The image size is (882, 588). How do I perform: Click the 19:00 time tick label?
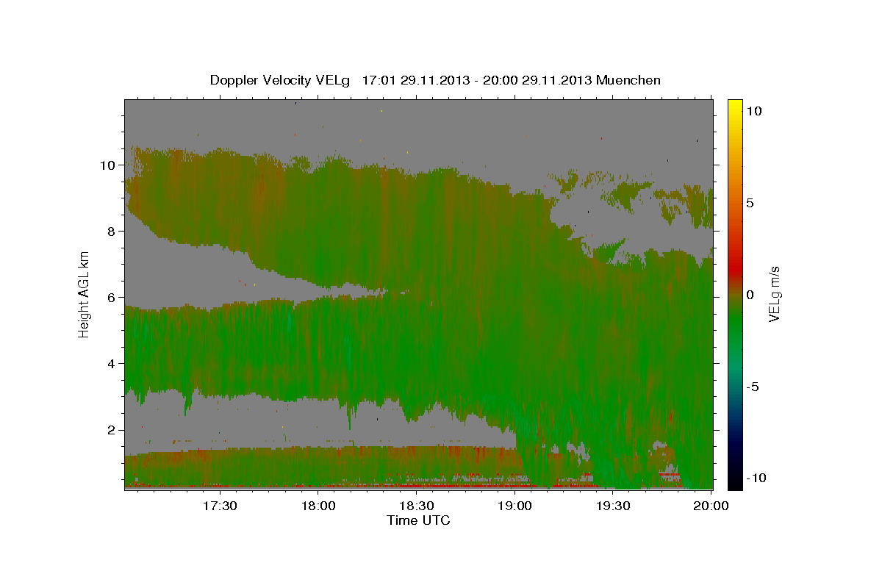(514, 506)
